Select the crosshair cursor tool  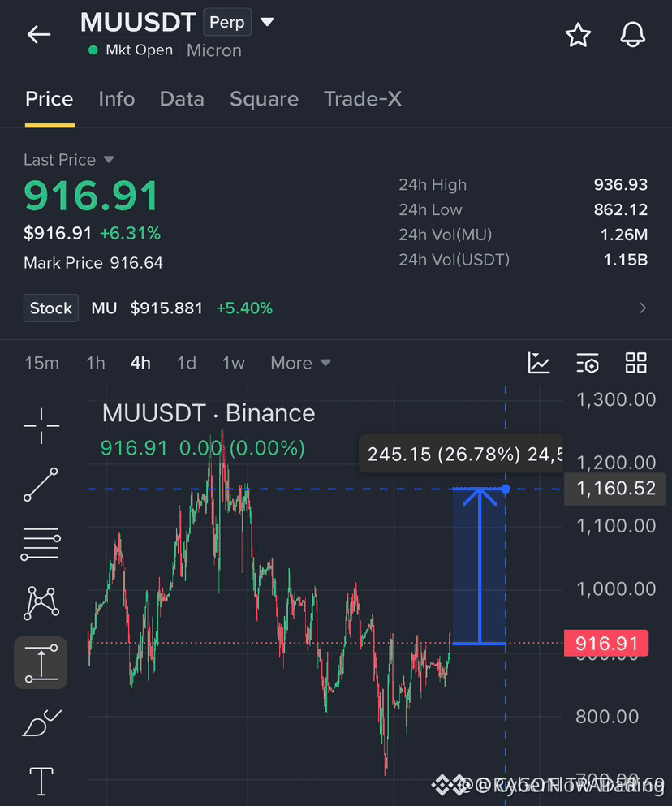[x=41, y=425]
